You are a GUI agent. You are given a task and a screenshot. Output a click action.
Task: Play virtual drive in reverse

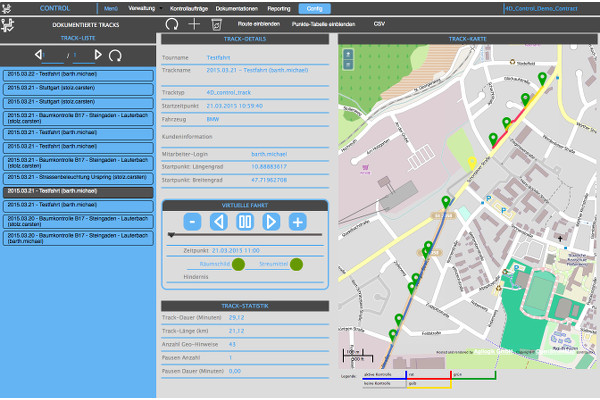point(219,221)
